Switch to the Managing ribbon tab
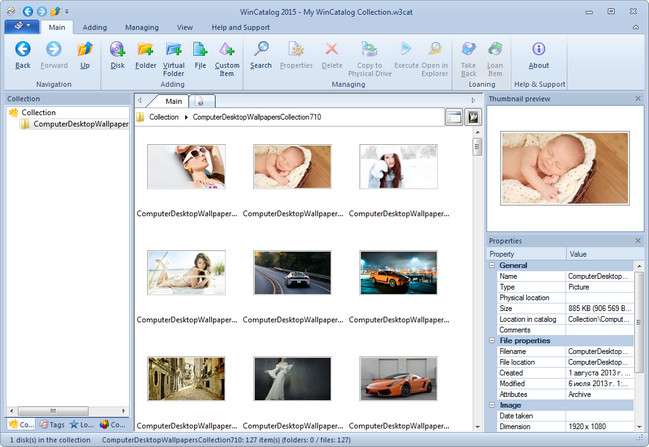Screen dimensions: 649x447 (x=141, y=27)
